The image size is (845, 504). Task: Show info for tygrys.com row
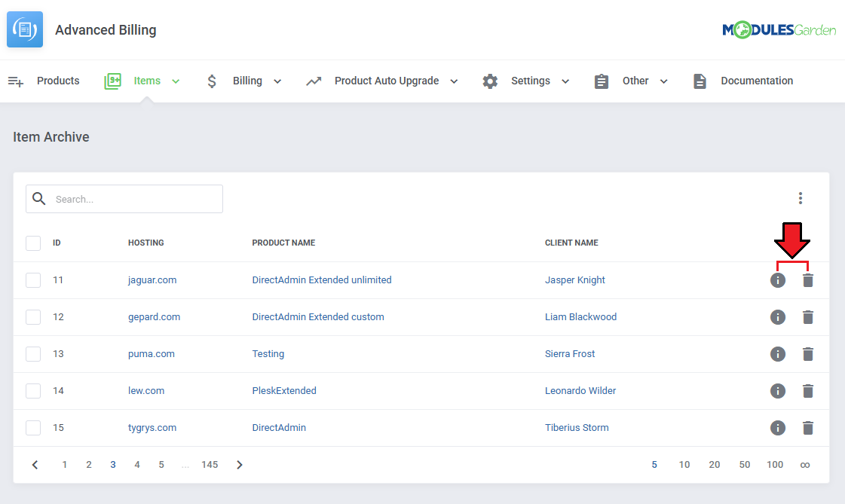(x=778, y=428)
